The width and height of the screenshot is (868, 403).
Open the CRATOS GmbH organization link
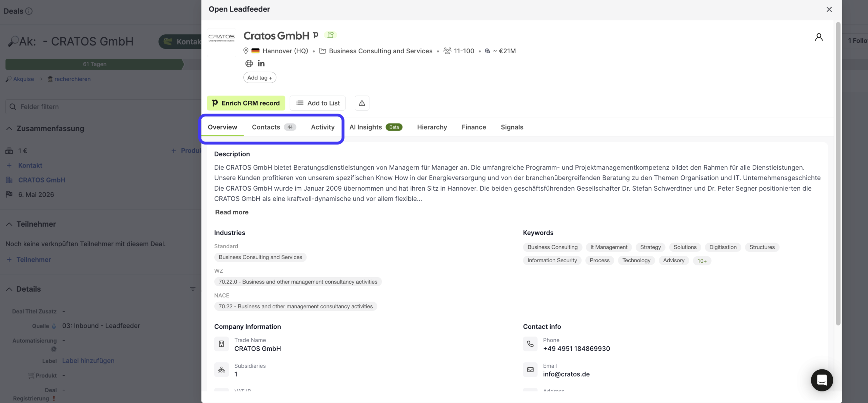tap(42, 180)
